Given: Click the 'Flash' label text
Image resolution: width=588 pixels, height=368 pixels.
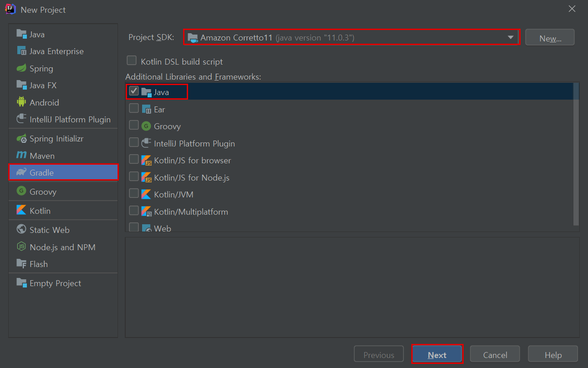Looking at the screenshot, I should pyautogui.click(x=39, y=264).
